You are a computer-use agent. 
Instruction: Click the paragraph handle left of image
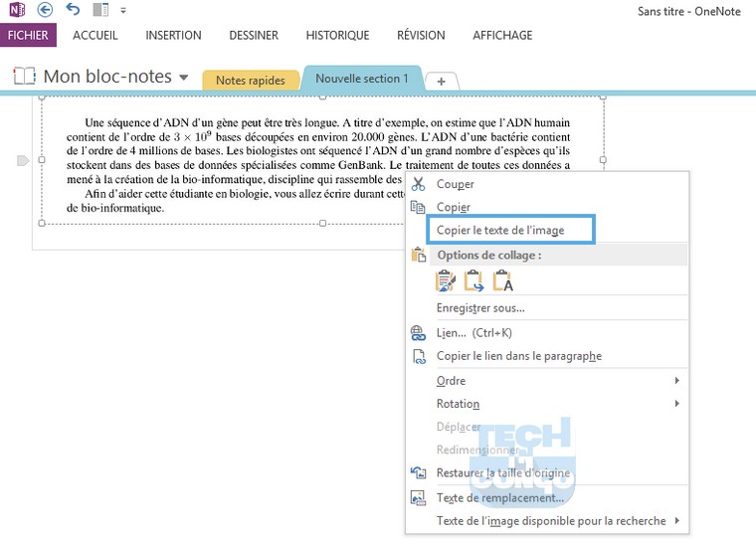pyautogui.click(x=23, y=160)
